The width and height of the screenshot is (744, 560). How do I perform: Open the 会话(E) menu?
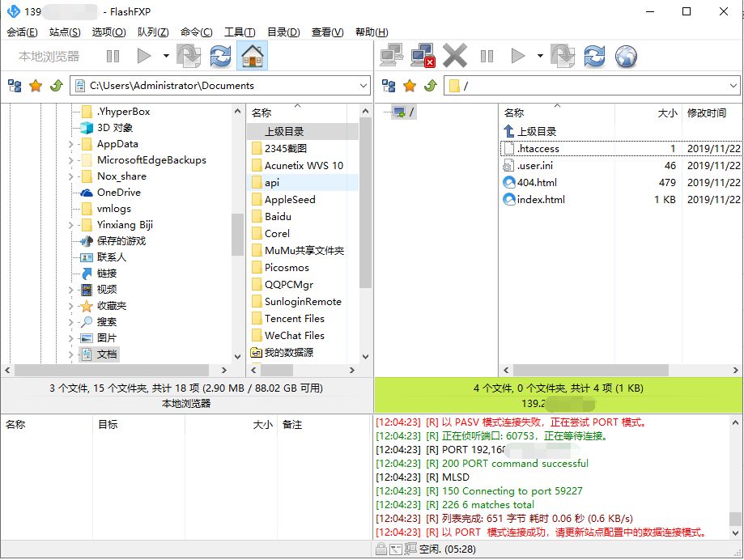point(22,32)
